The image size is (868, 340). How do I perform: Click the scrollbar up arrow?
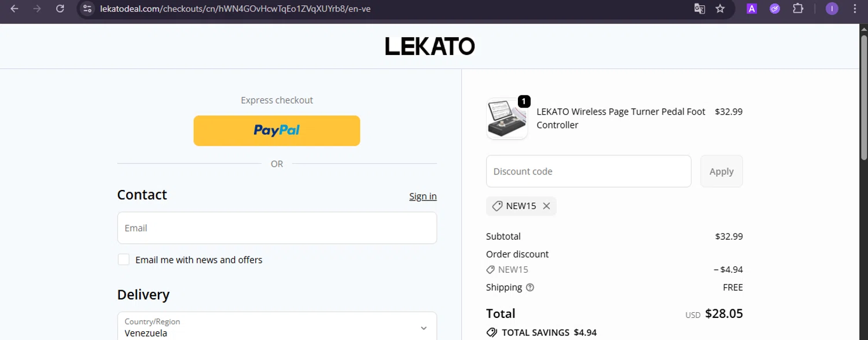[x=864, y=29]
